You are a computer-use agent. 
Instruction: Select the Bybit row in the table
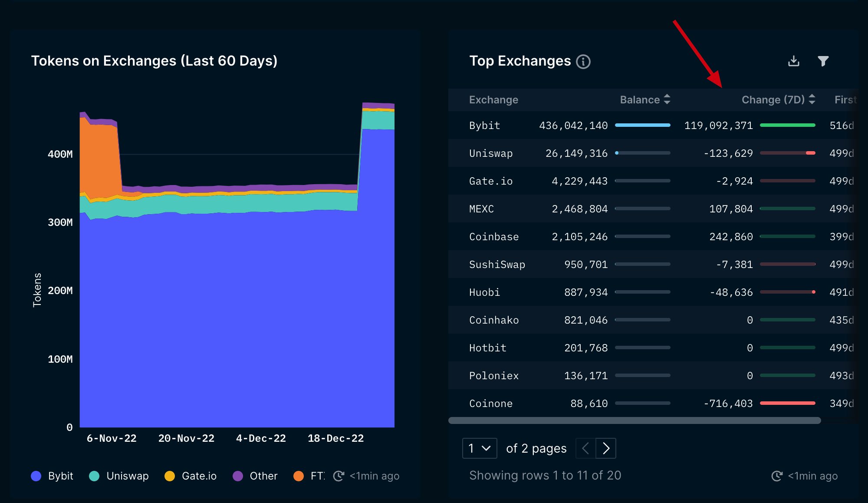[x=484, y=125]
